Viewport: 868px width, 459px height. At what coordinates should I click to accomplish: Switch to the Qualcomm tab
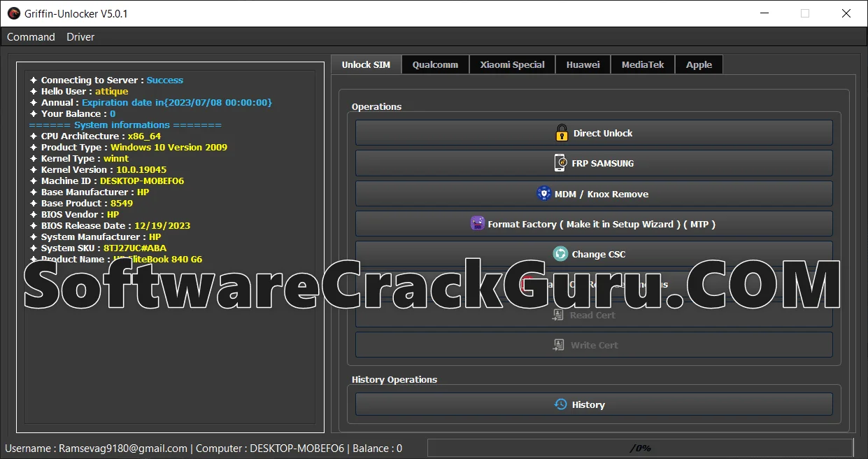tap(435, 64)
